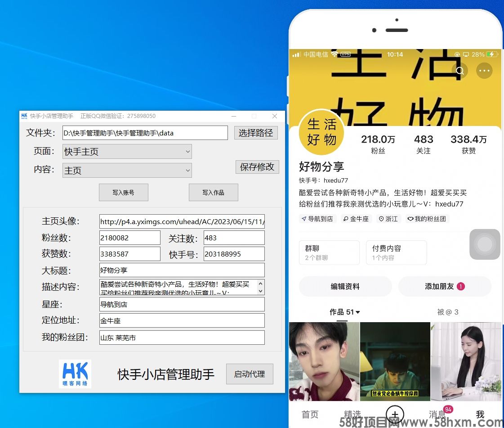Viewport: 504px width, 428px height.
Task: Click the 保存修改 button
Action: tap(257, 167)
